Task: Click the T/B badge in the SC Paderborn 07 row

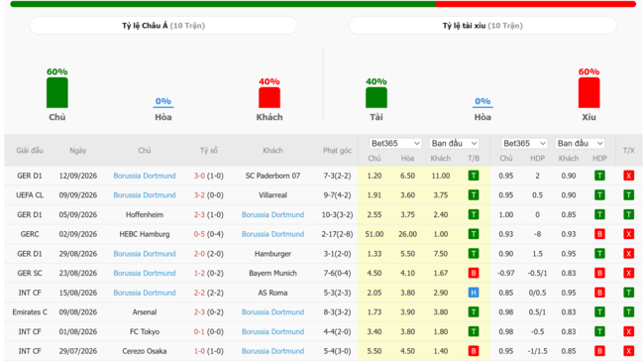Action: [474, 176]
